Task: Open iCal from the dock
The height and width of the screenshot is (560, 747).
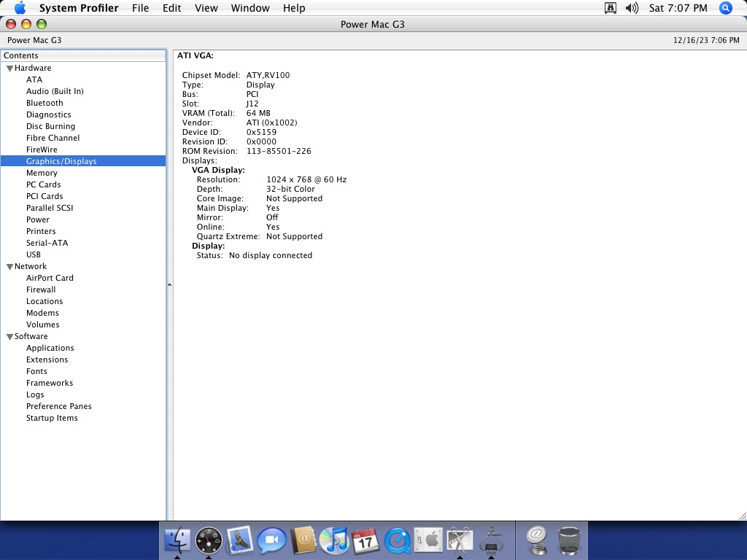Action: coord(365,540)
